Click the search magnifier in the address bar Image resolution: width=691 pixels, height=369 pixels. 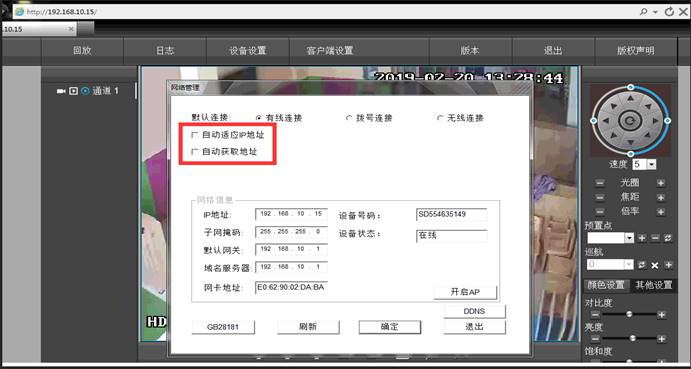(x=644, y=11)
